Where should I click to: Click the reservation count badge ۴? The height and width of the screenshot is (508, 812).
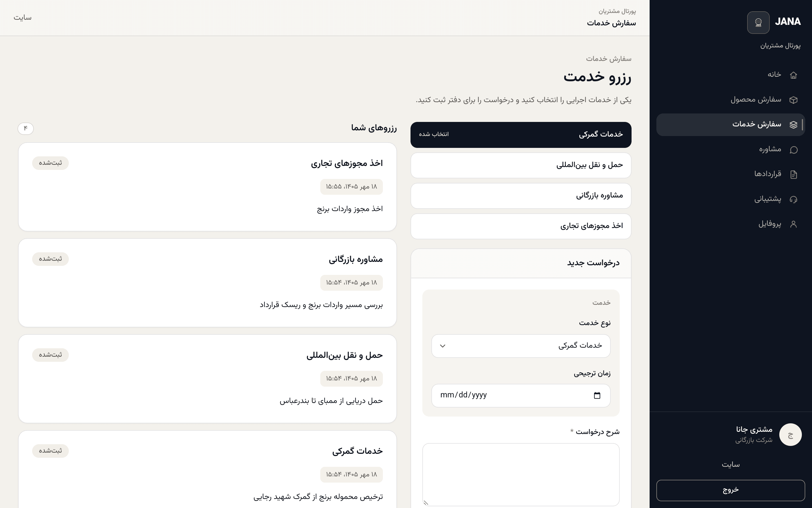(25, 128)
